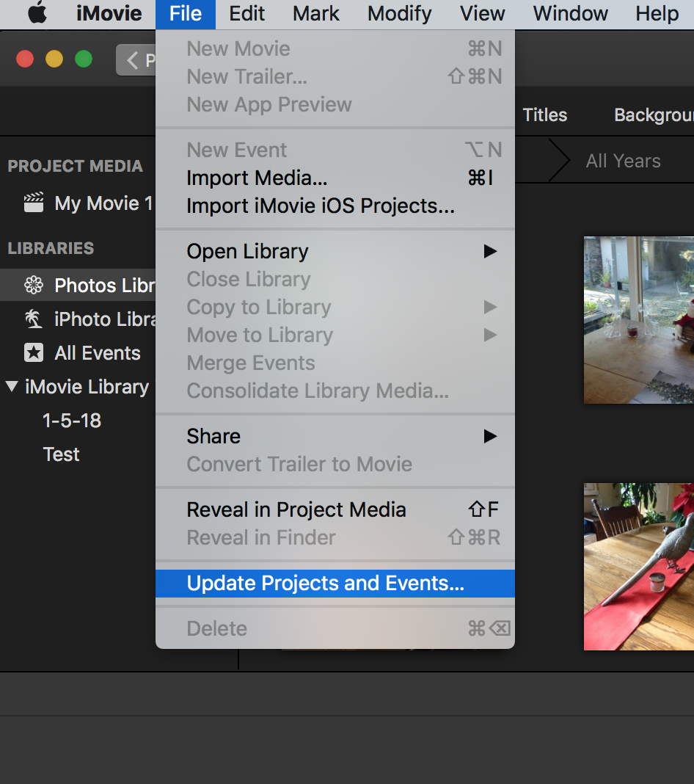This screenshot has height=784, width=694.
Task: Switch to the Titles tab
Action: click(544, 115)
